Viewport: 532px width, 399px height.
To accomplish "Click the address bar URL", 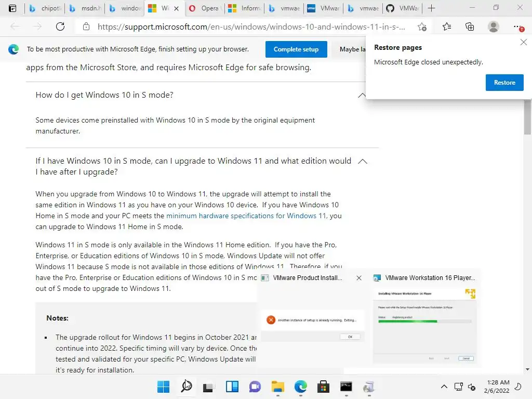I will [251, 26].
